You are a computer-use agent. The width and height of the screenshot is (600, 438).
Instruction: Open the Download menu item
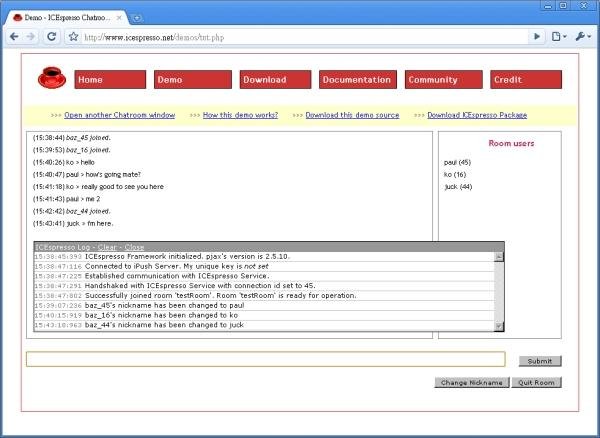coord(276,80)
